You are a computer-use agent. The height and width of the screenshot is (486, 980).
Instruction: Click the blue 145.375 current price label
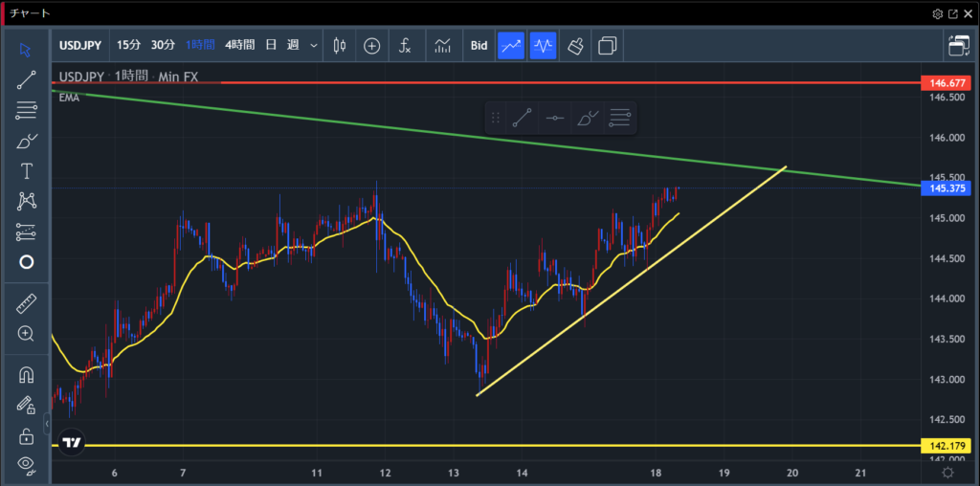point(946,188)
